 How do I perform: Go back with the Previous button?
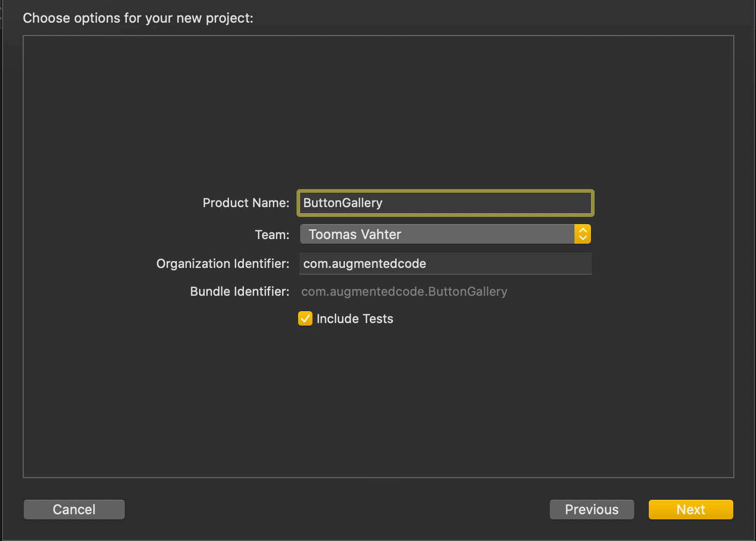(591, 510)
